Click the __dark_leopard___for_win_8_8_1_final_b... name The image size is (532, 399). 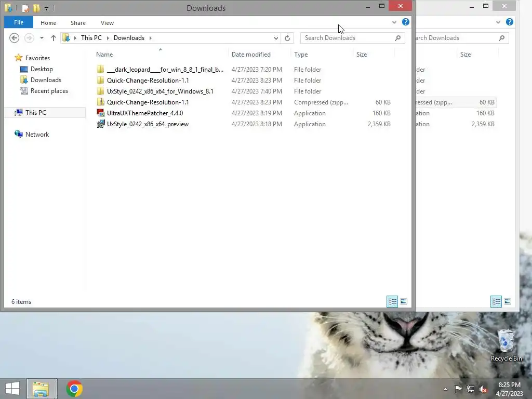(x=165, y=70)
